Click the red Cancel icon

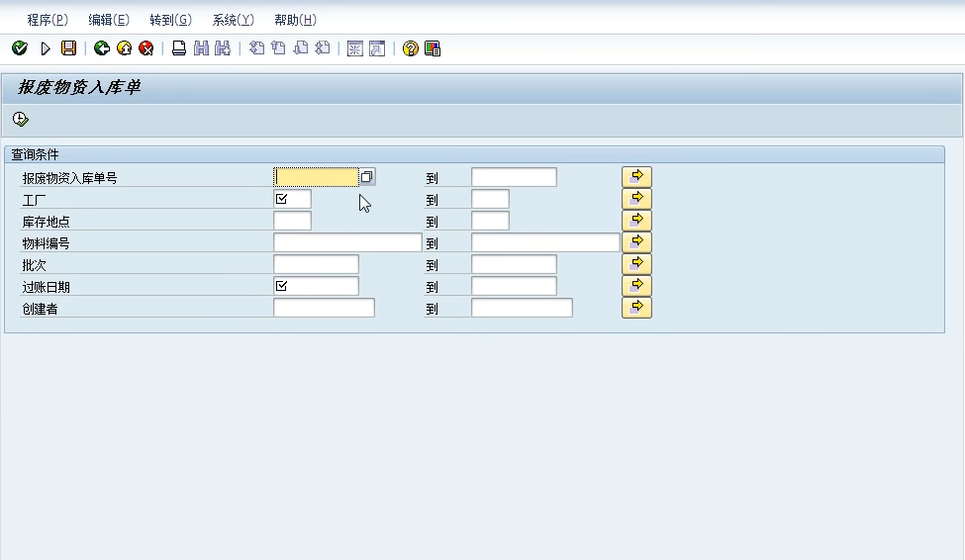146,48
